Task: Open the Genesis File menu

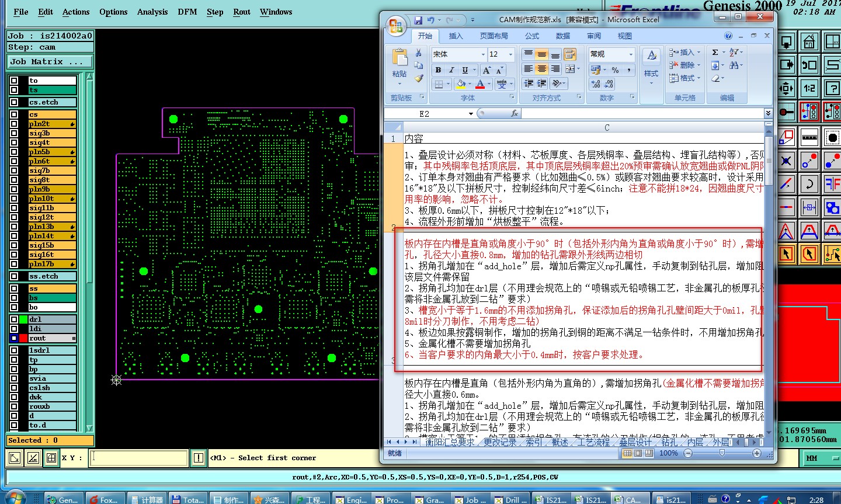Action: click(x=21, y=12)
